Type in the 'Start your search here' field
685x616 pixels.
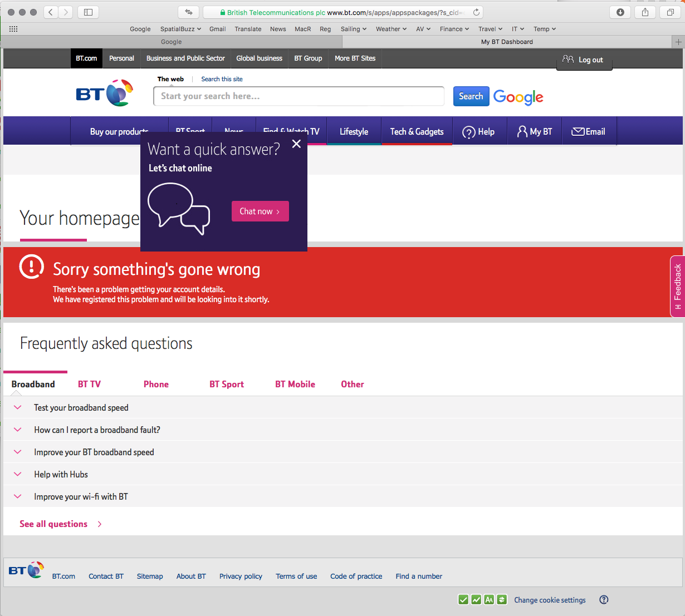pyautogui.click(x=299, y=96)
